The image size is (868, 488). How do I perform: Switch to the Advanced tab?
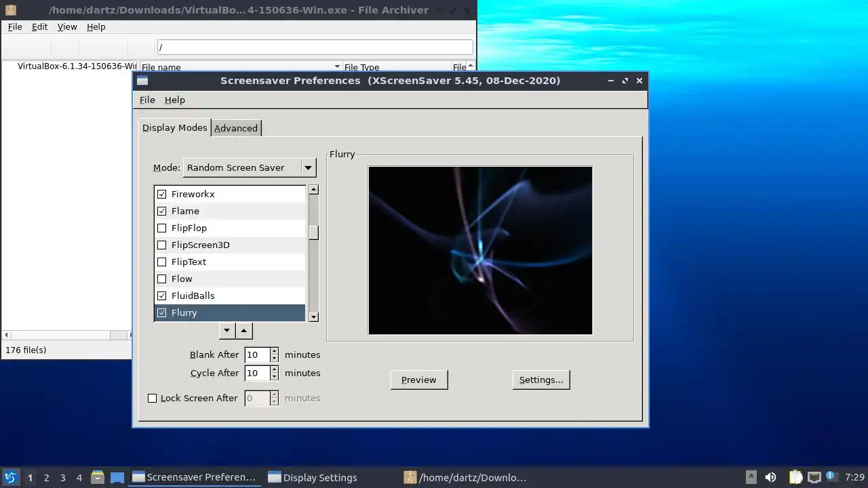tap(236, 128)
